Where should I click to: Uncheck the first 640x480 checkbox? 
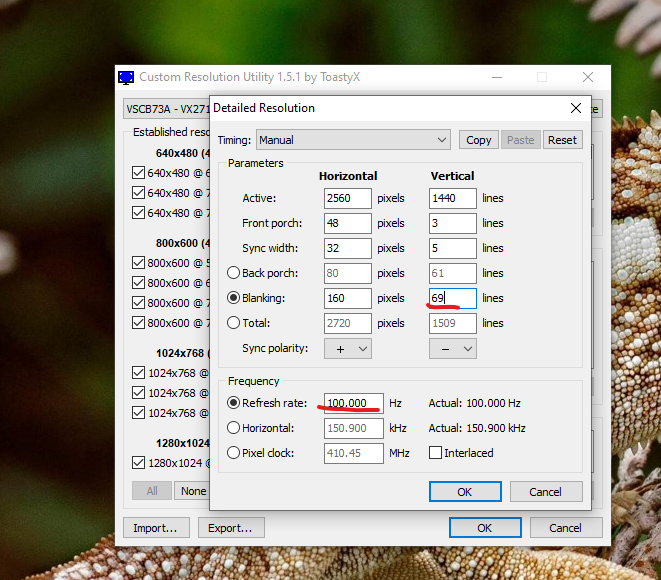pos(138,172)
